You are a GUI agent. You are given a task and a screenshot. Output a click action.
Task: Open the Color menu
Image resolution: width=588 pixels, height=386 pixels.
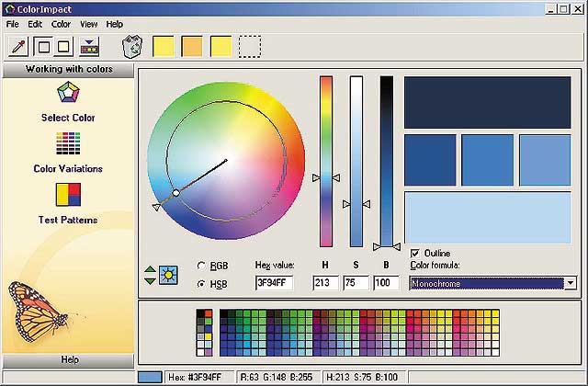[x=61, y=25]
